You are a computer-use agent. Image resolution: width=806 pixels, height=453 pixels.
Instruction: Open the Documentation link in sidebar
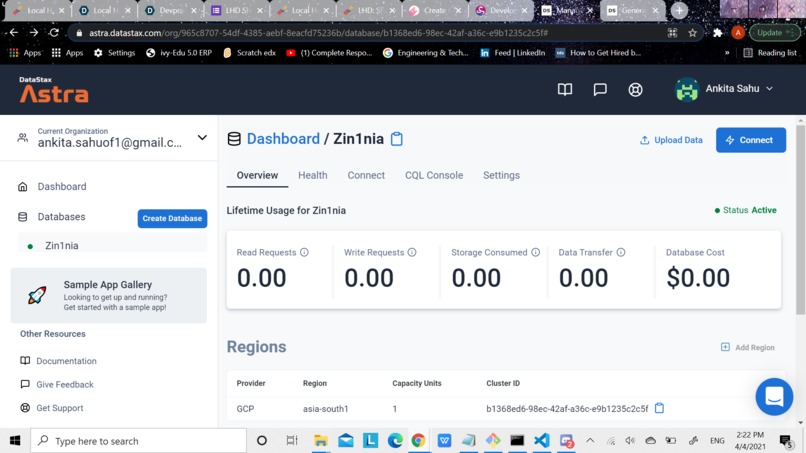[66, 361]
